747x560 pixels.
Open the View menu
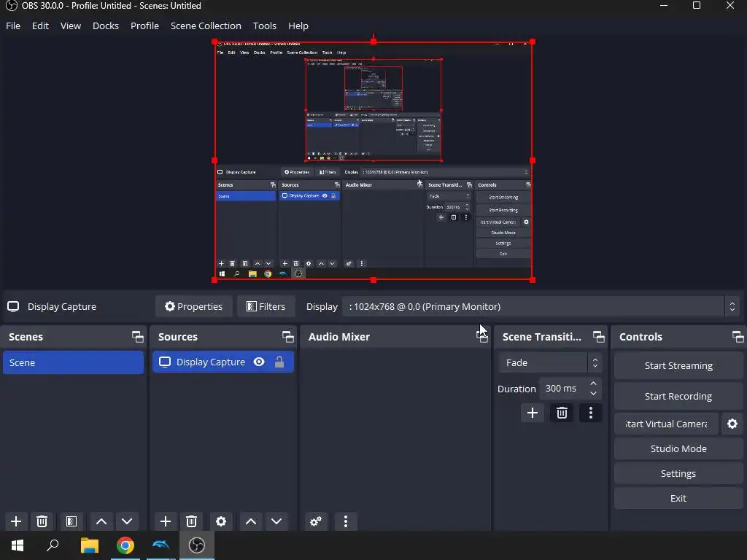click(71, 26)
